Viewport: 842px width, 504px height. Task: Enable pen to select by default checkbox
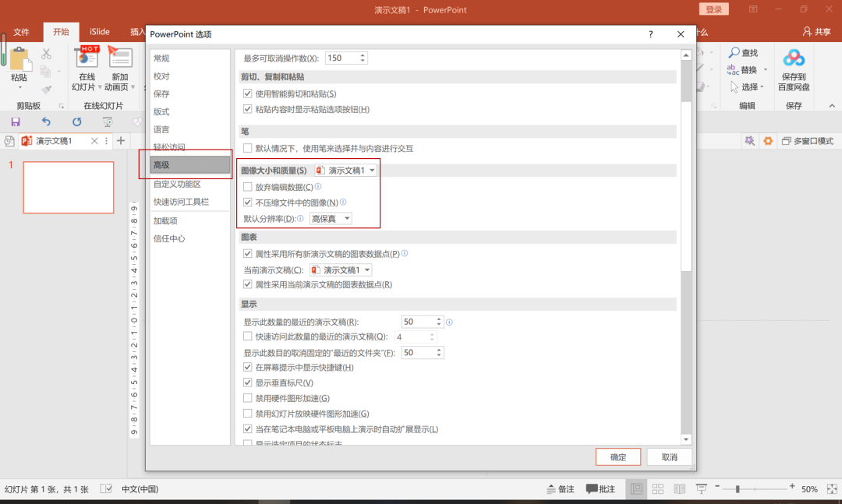[248, 148]
